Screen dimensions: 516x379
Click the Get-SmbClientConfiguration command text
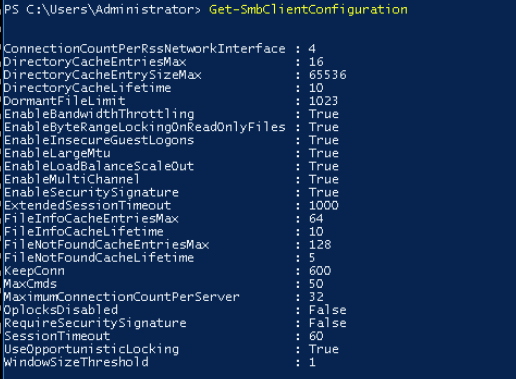coord(308,10)
